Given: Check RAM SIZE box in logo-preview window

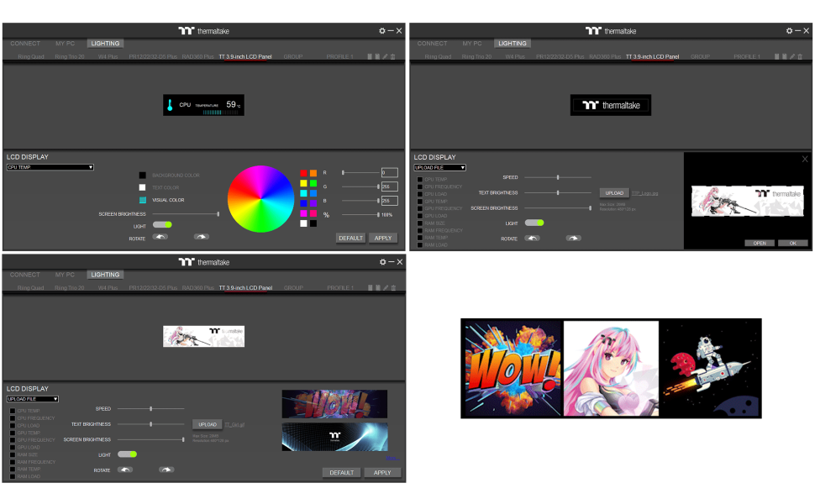Looking at the screenshot, I should (x=419, y=223).
